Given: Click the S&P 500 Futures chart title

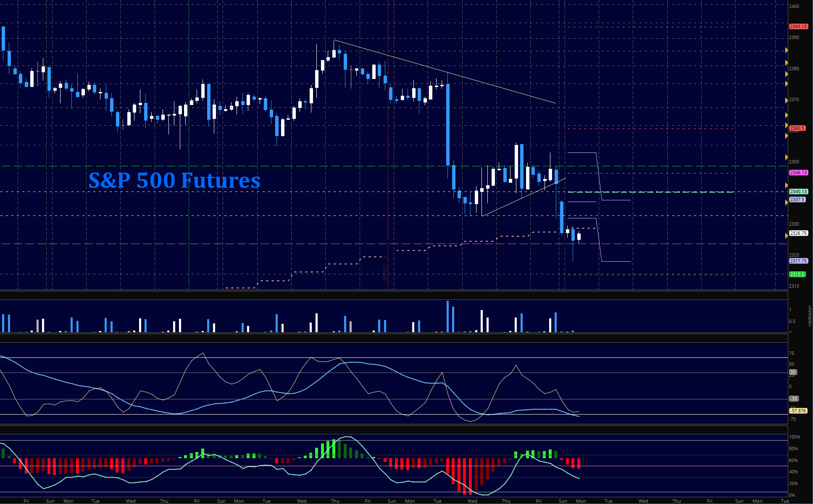Looking at the screenshot, I should pyautogui.click(x=174, y=180).
